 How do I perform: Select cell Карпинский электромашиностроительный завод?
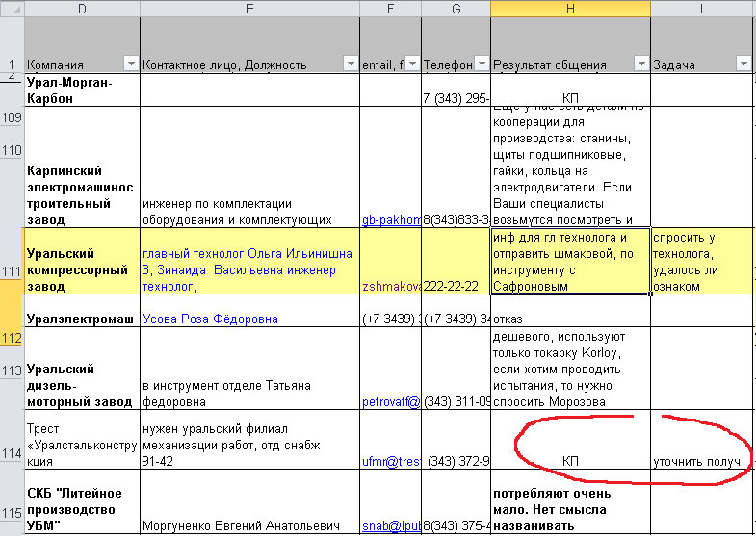[82, 167]
